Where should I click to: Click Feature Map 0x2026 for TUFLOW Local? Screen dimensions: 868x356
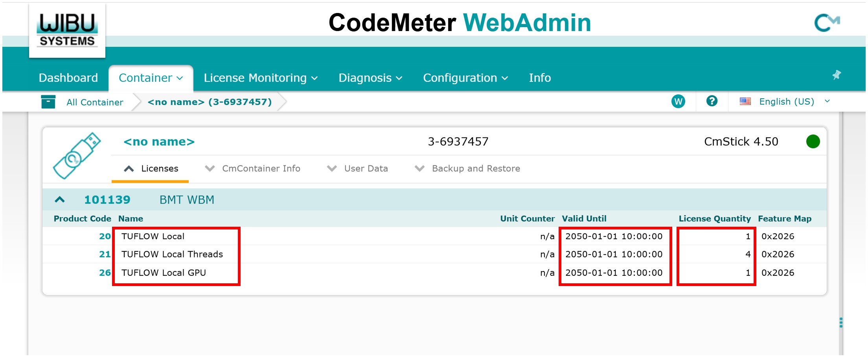pos(778,236)
